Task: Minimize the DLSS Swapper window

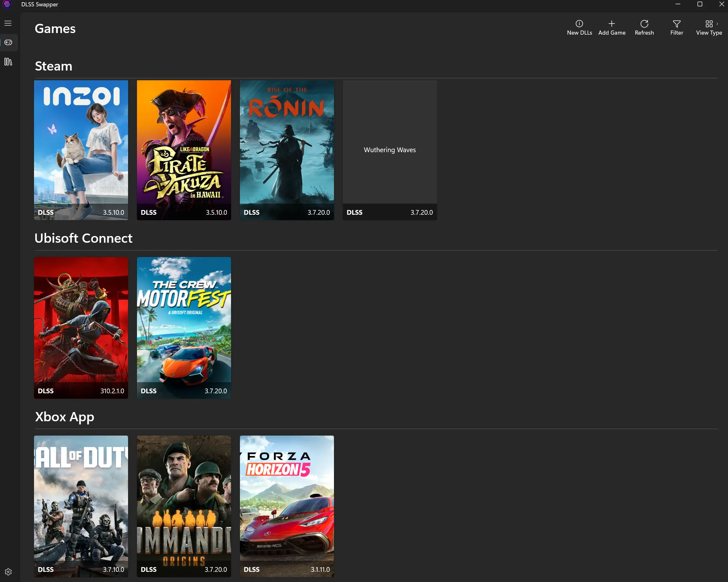Action: coord(678,4)
